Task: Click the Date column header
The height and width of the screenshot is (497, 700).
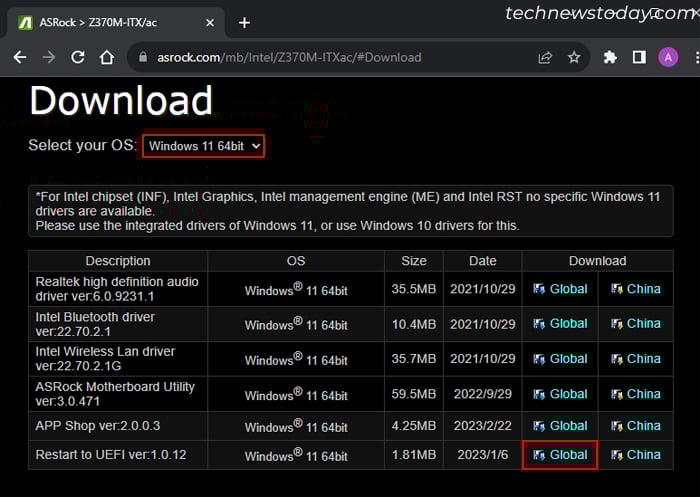Action: 483,261
